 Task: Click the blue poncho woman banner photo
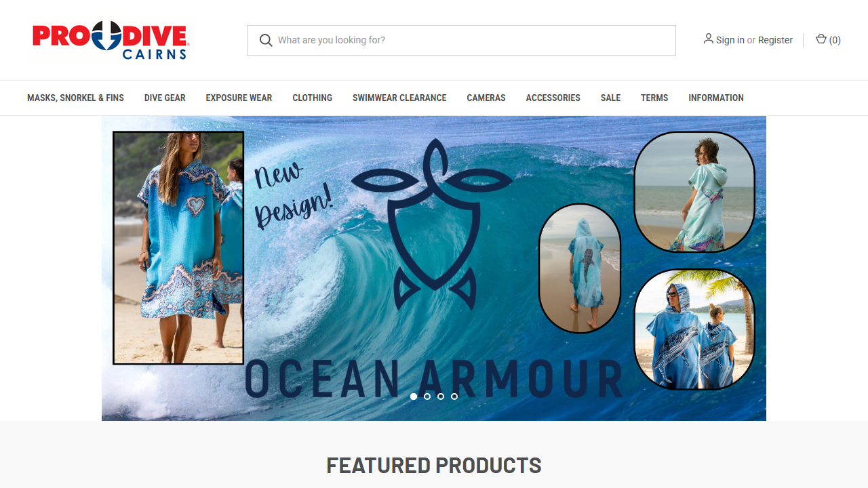click(x=178, y=248)
